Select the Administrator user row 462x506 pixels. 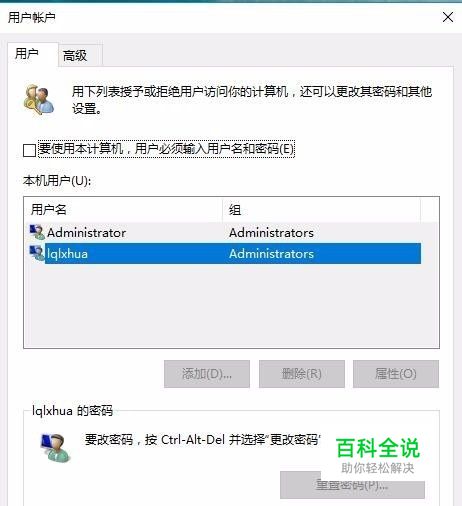click(x=225, y=233)
